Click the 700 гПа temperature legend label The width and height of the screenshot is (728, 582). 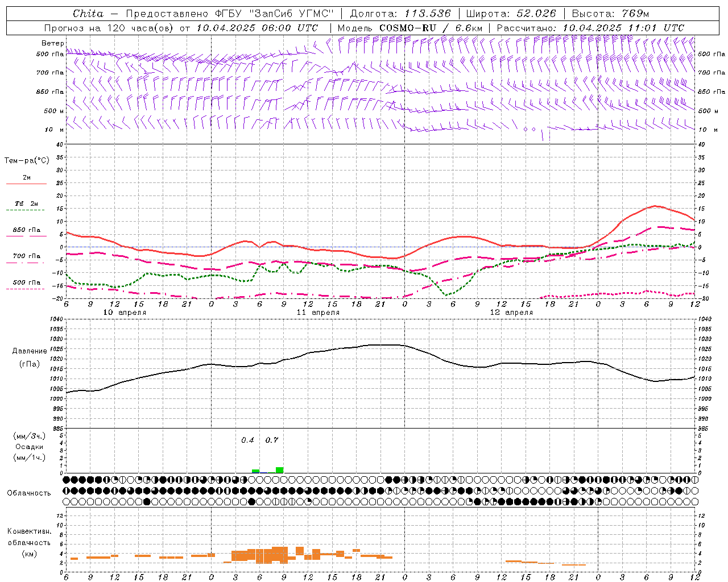pos(27,256)
